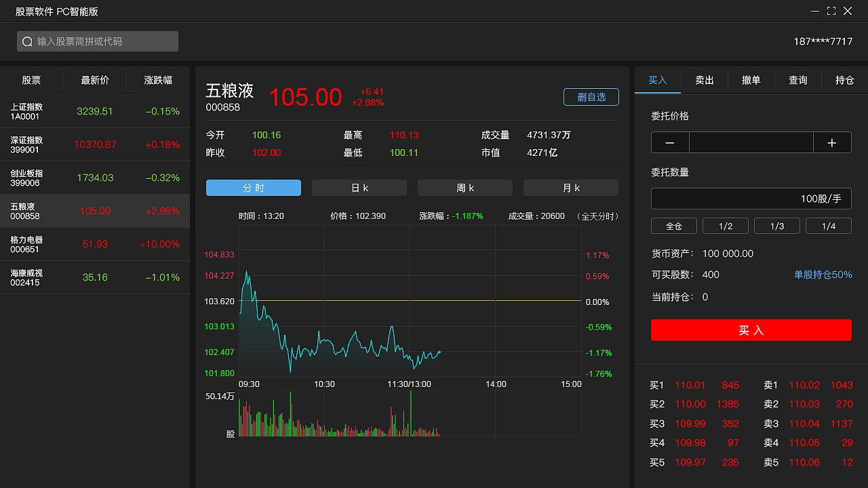Click the 删自选 button
Image resolution: width=868 pixels, height=488 pixels.
[591, 96]
